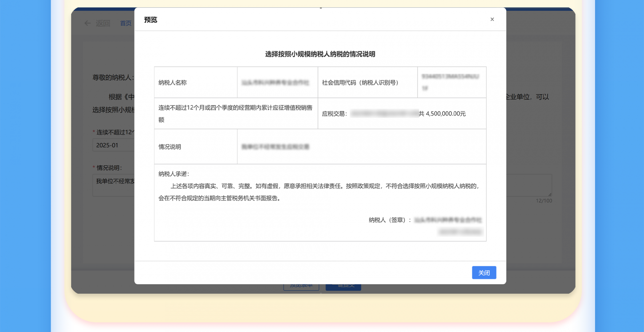The width and height of the screenshot is (644, 332).
Task: Select the 情况说明 row label in table
Action: [x=170, y=147]
